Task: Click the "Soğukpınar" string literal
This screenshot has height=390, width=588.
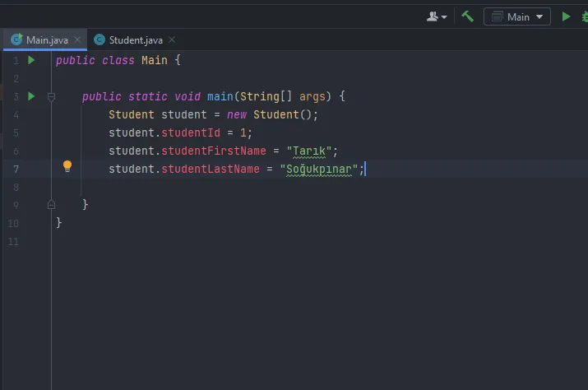Action: coord(319,169)
